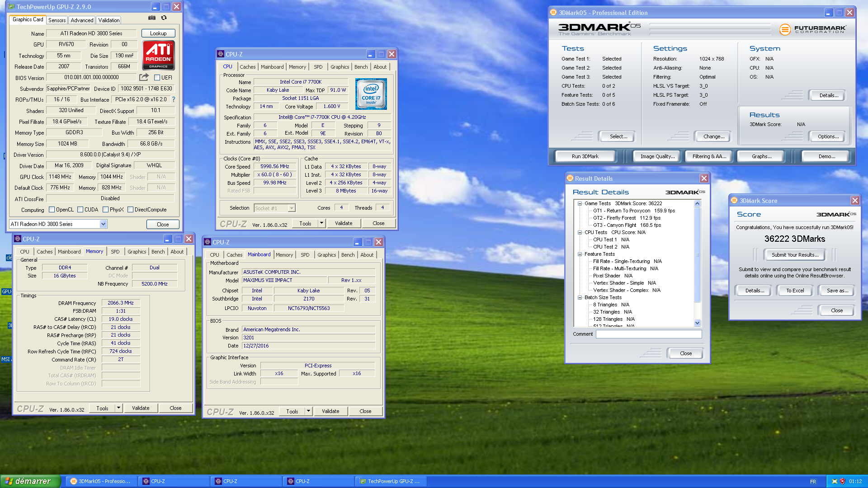
Task: Click the BIOS share/export icon in GPU-Z
Action: [144, 77]
